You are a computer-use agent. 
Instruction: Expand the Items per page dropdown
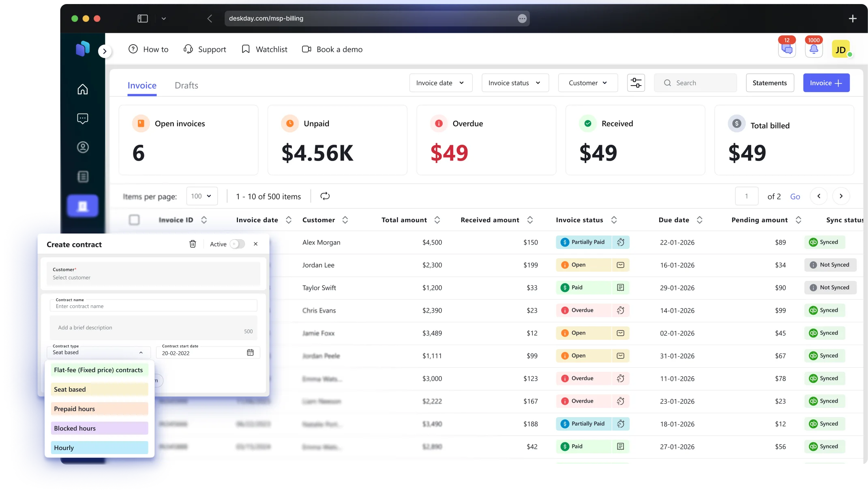click(x=202, y=196)
